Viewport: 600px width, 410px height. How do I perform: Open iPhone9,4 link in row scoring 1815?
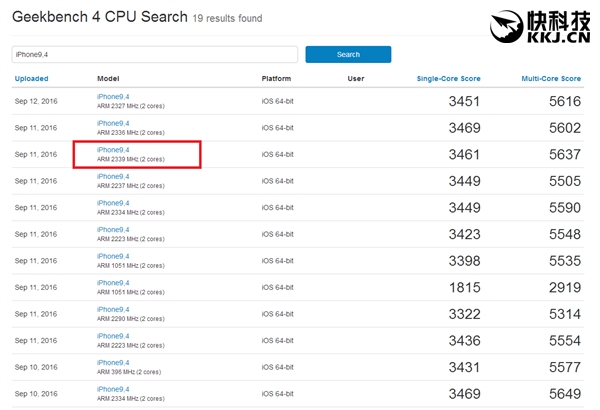pyautogui.click(x=113, y=283)
